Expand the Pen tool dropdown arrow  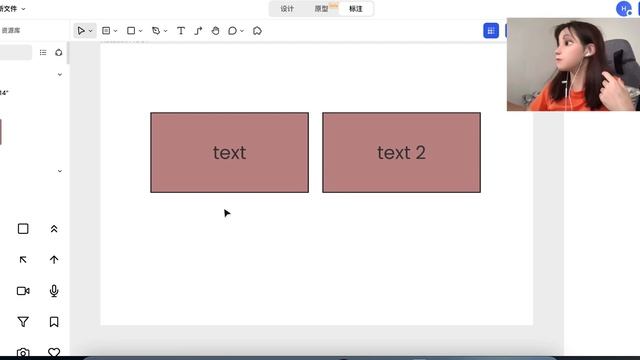(x=166, y=31)
